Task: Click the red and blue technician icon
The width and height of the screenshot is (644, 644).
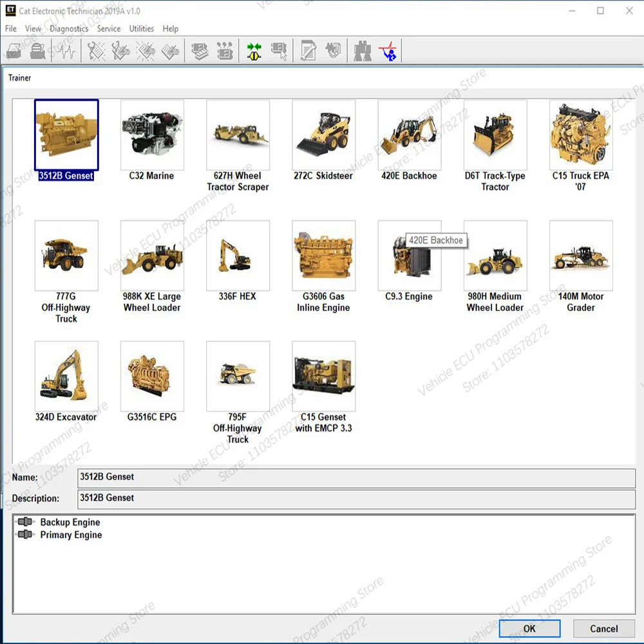Action: [x=388, y=52]
